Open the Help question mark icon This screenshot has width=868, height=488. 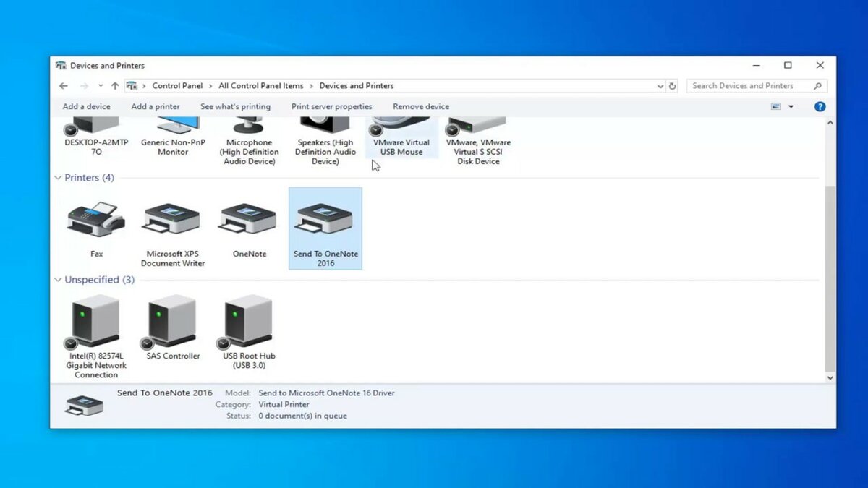click(x=820, y=106)
